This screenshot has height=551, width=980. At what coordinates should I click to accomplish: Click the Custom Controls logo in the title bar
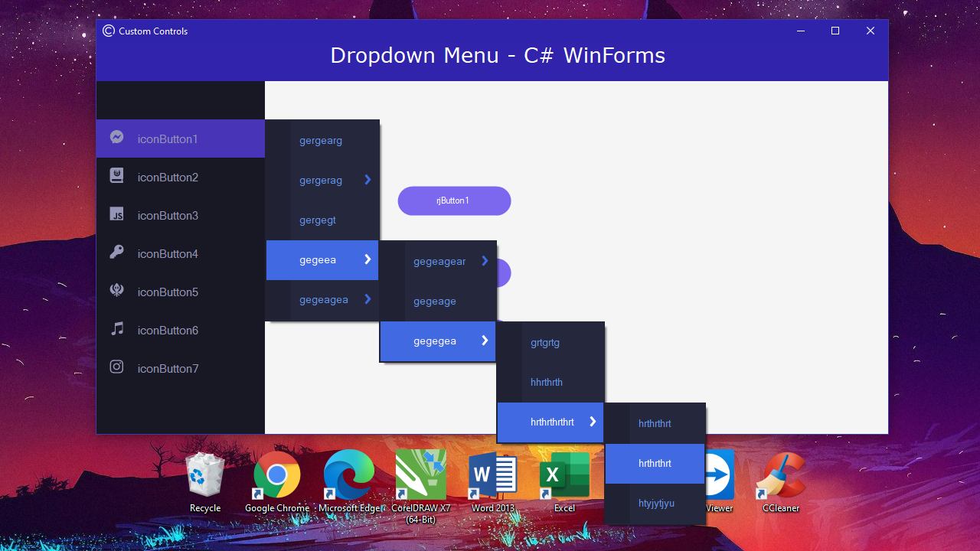(108, 31)
